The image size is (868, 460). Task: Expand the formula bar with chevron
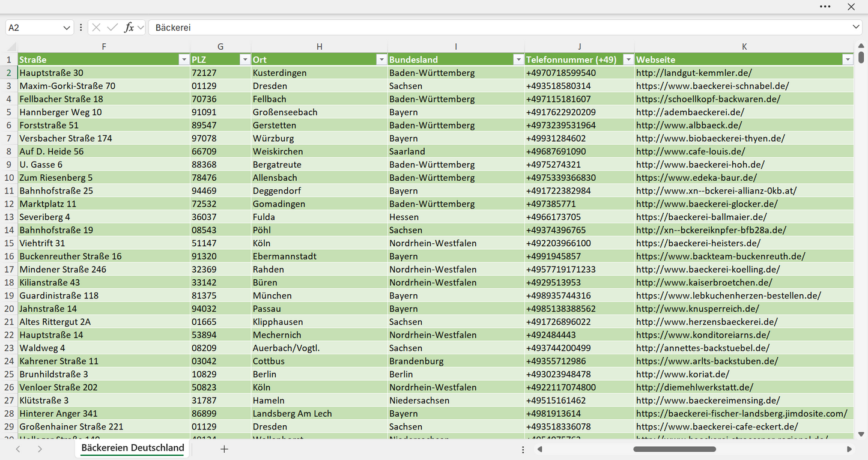pyautogui.click(x=856, y=28)
